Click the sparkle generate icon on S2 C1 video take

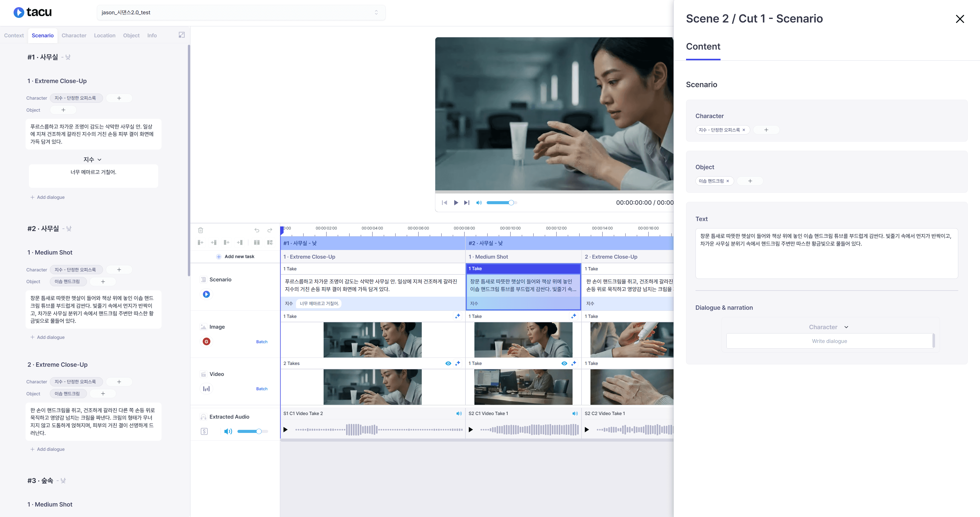(x=574, y=363)
